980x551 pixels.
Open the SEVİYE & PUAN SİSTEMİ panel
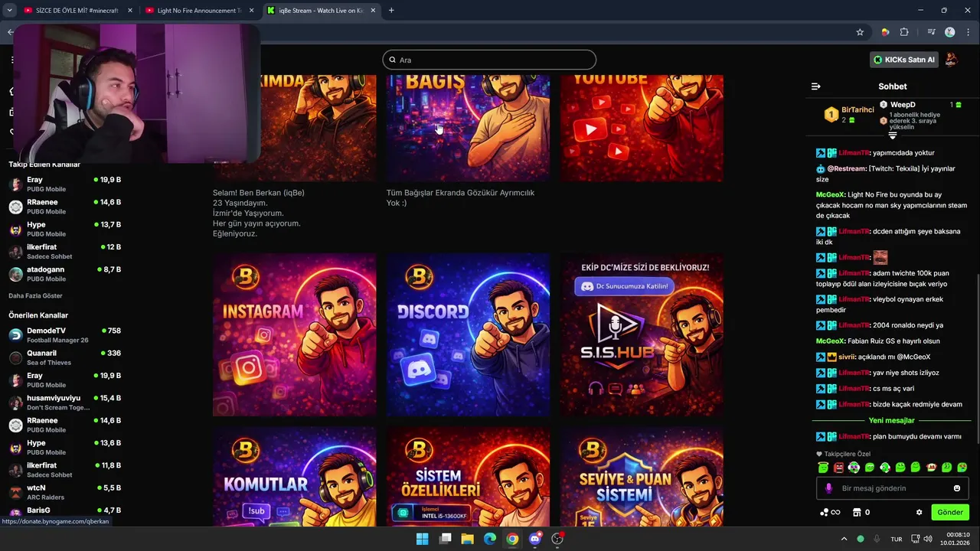point(642,477)
